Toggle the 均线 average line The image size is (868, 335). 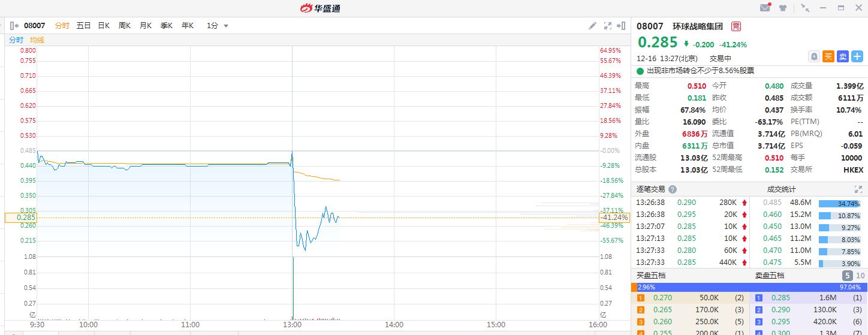[x=37, y=40]
